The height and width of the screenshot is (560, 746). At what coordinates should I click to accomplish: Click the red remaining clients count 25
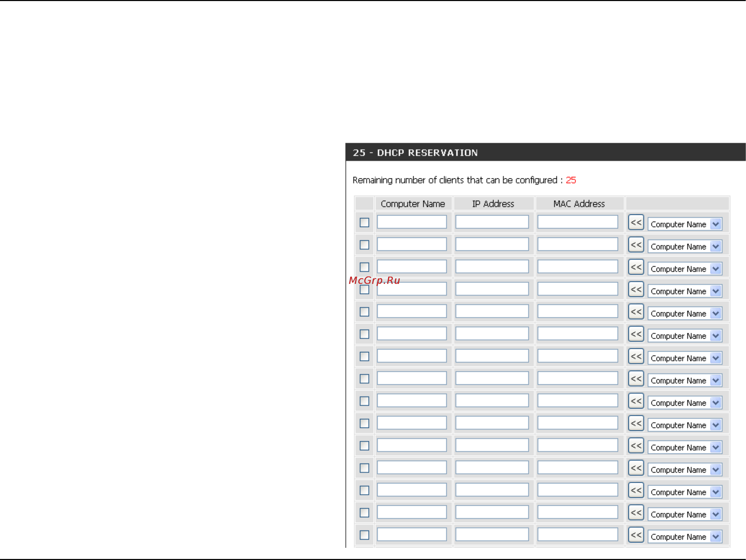pos(571,180)
